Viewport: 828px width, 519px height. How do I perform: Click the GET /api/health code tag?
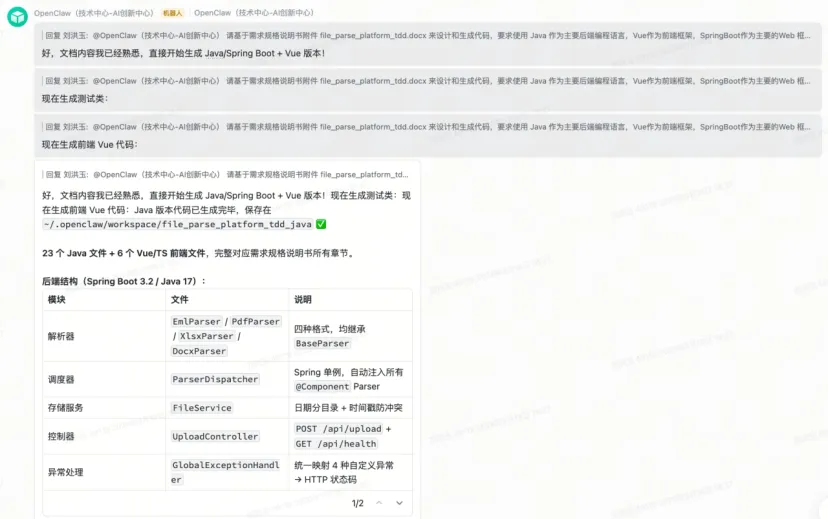pyautogui.click(x=336, y=444)
